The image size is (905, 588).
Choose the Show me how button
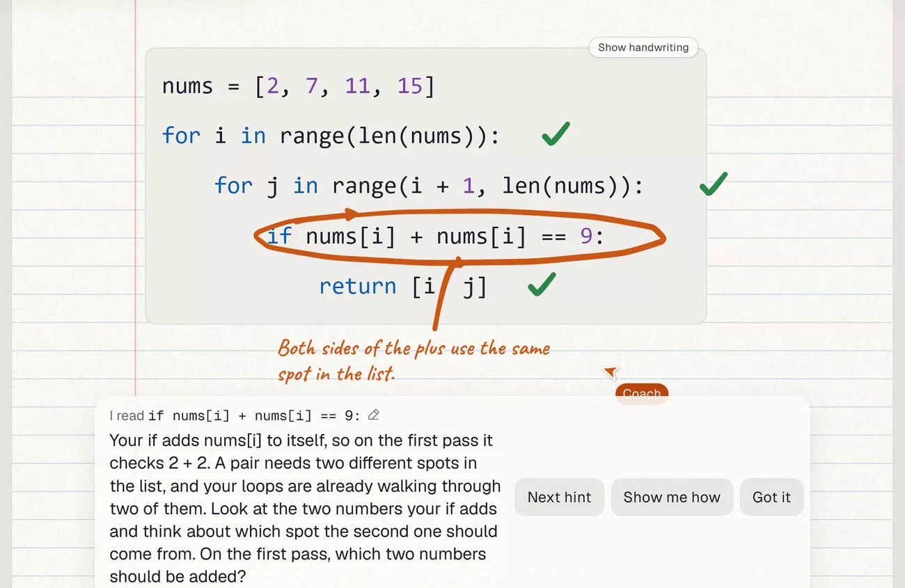point(672,497)
